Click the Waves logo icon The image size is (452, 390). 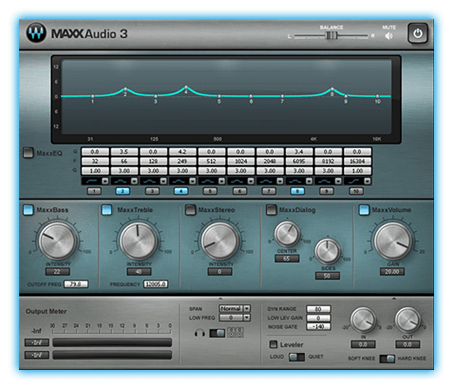click(36, 33)
